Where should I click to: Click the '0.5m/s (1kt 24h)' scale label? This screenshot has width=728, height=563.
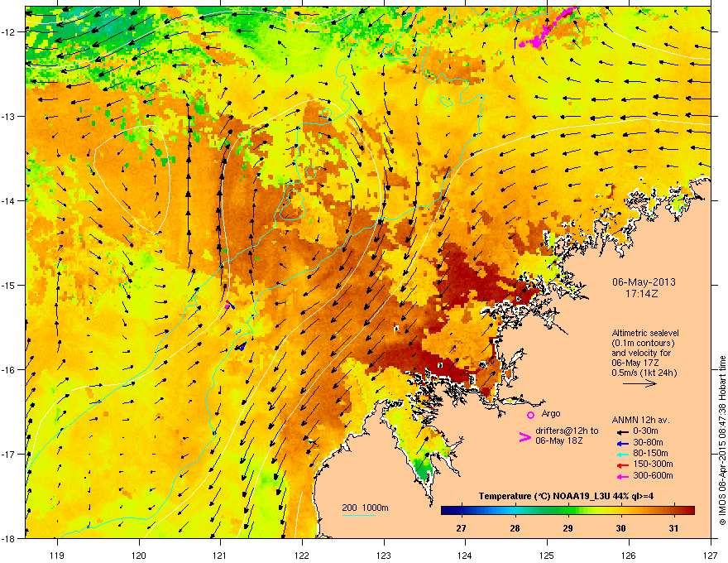(644, 373)
